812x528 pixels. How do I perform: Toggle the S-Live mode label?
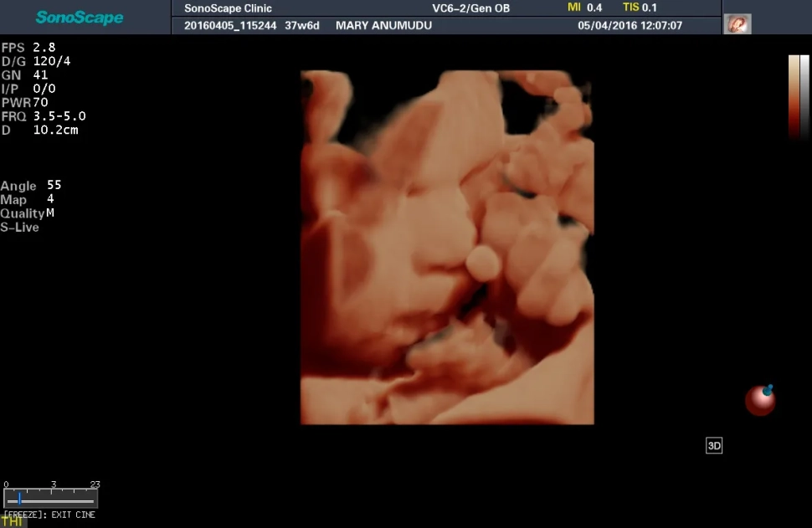20,228
